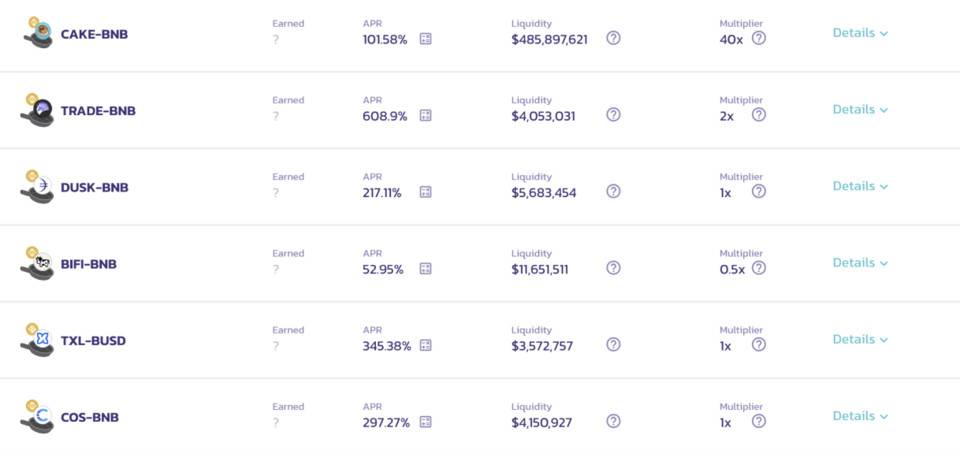Select the DUSK-BNB farm label
Image resolution: width=960 pixels, height=454 pixels.
[x=94, y=187]
